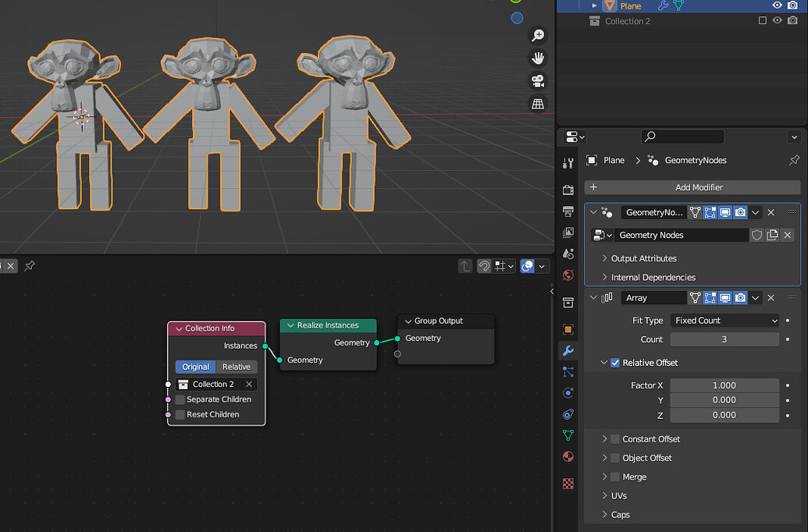Click the hand pan view icon
Screen dimensions: 808x532
tap(538, 58)
